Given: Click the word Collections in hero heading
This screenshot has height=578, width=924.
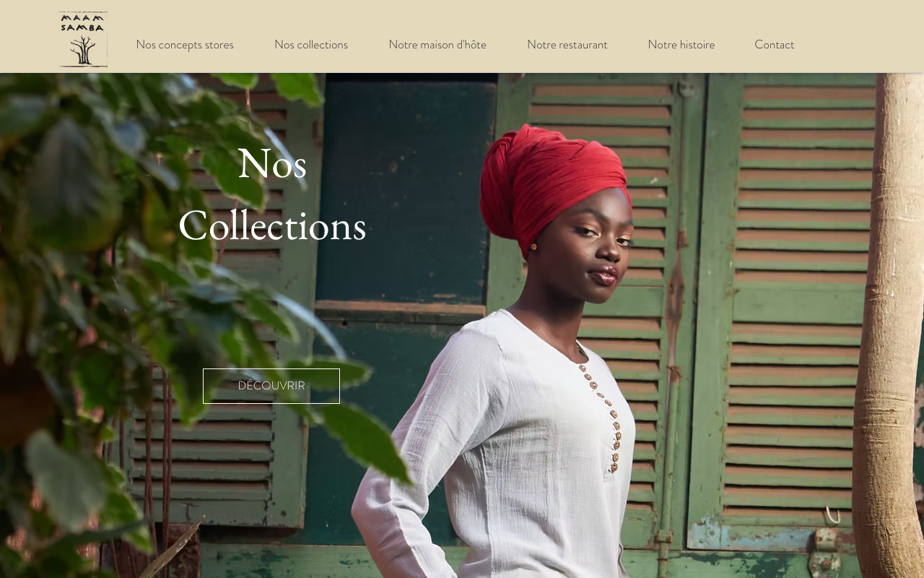Looking at the screenshot, I should (x=272, y=225).
